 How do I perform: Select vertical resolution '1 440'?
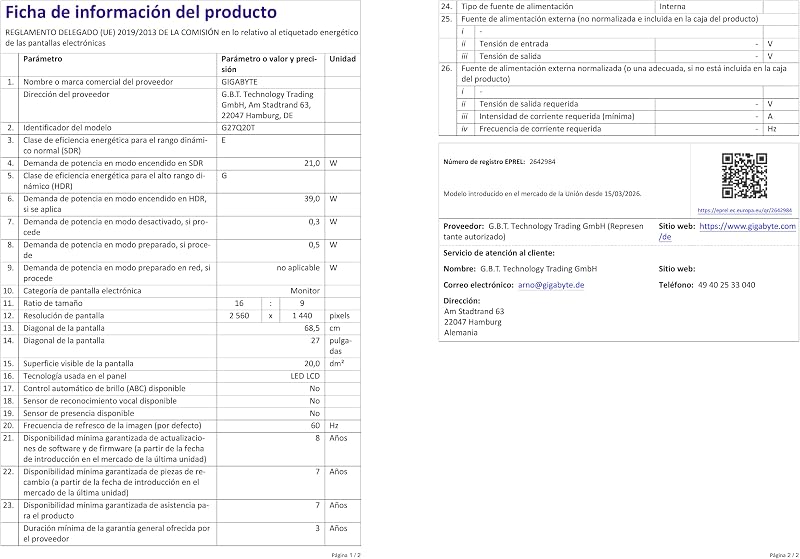pos(302,316)
